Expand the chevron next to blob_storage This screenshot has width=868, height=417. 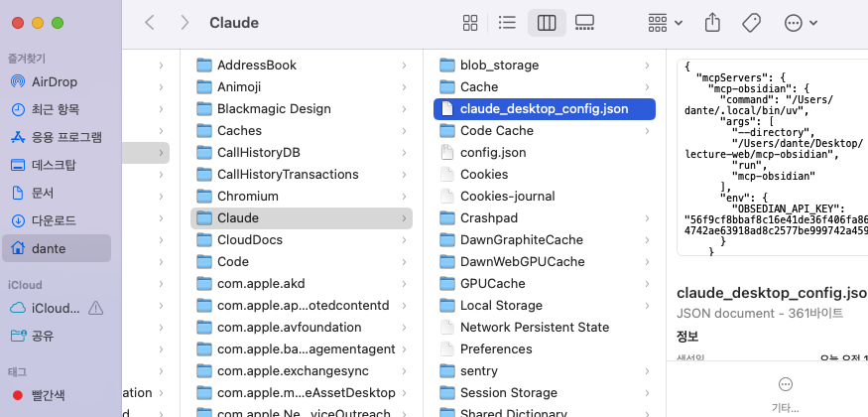coord(647,66)
